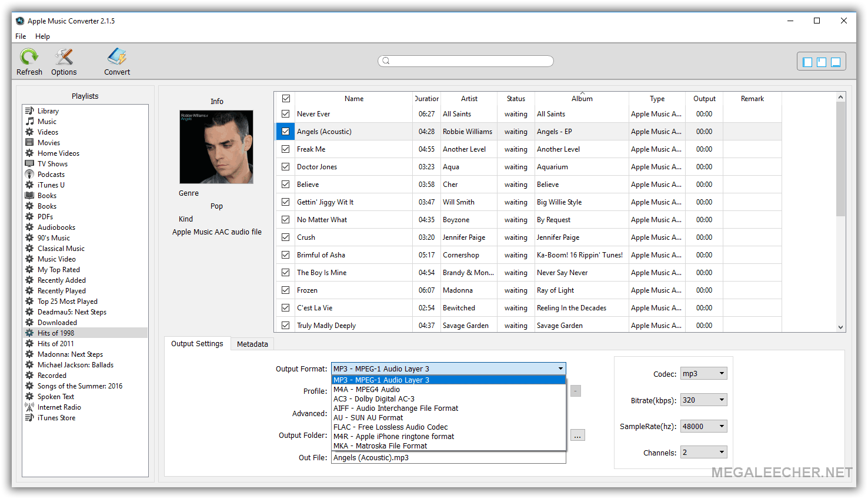The image size is (868, 499).
Task: Click the track list vertical scrollbar thumb
Action: click(x=840, y=159)
